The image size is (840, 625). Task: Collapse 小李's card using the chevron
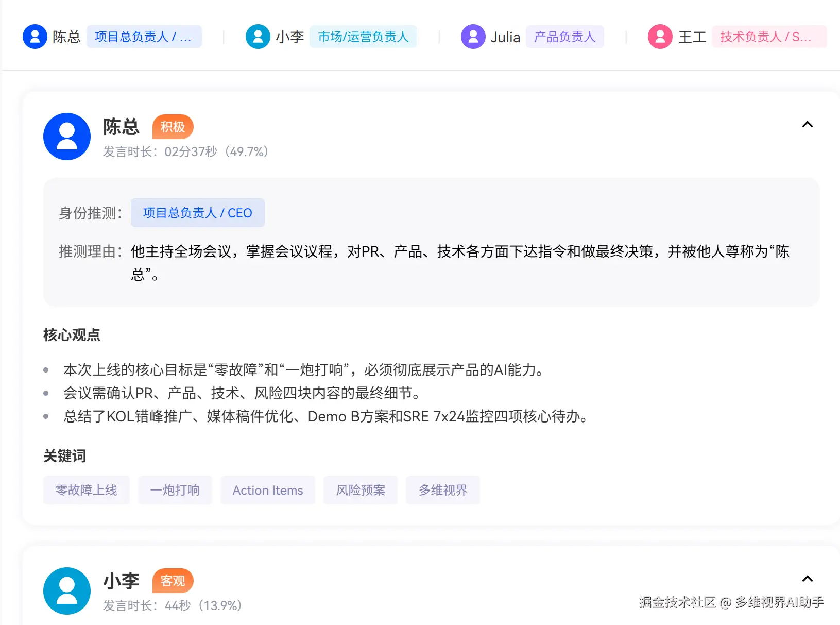807,579
